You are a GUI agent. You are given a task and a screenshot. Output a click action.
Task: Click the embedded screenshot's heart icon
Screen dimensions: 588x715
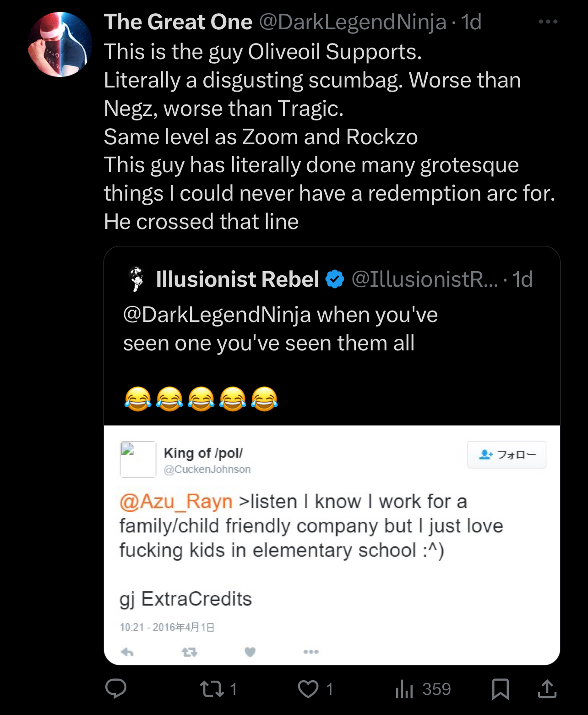(250, 652)
